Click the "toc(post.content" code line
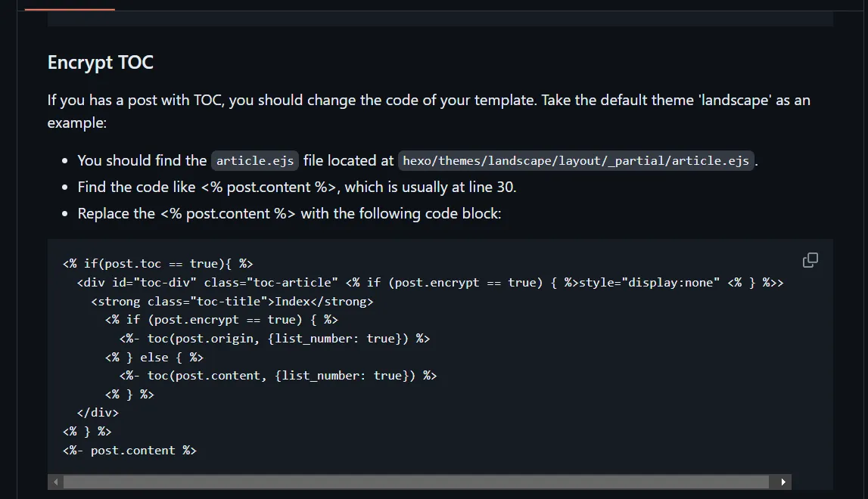Screen dimensions: 868x499 click(x=278, y=376)
